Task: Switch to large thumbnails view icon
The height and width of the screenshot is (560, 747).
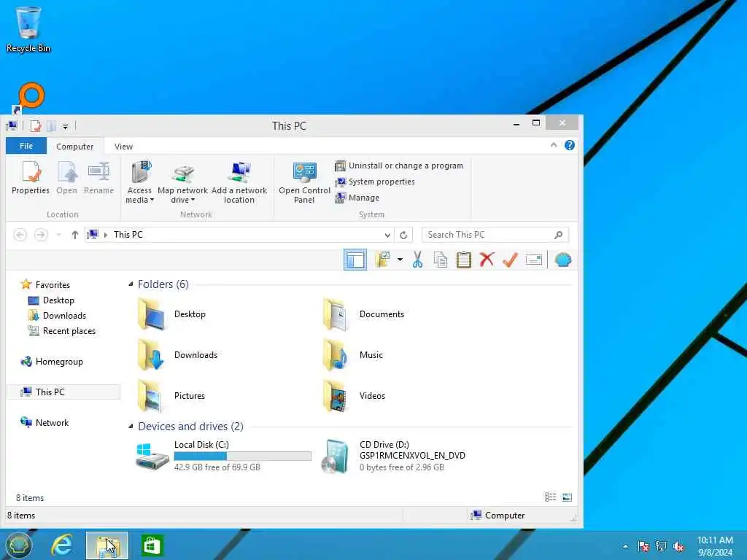Action: coord(567,497)
